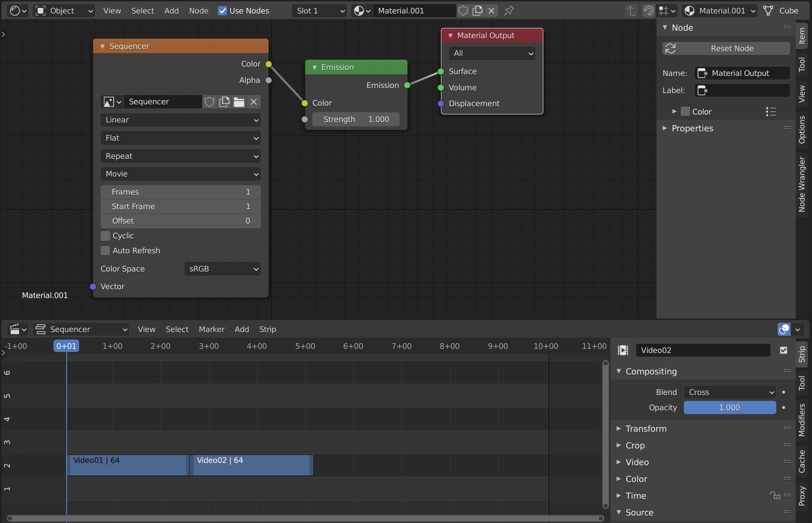This screenshot has width=812, height=523.
Task: Open the Movie source dropdown
Action: [181, 174]
